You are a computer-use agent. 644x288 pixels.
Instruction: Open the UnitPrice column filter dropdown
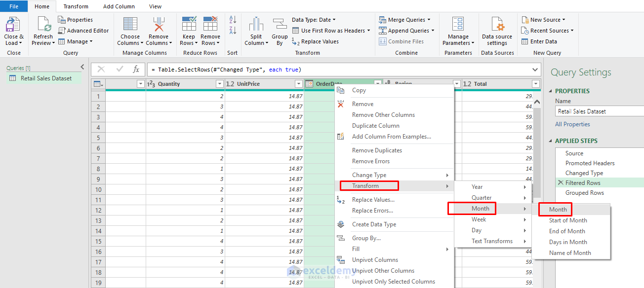(x=299, y=84)
